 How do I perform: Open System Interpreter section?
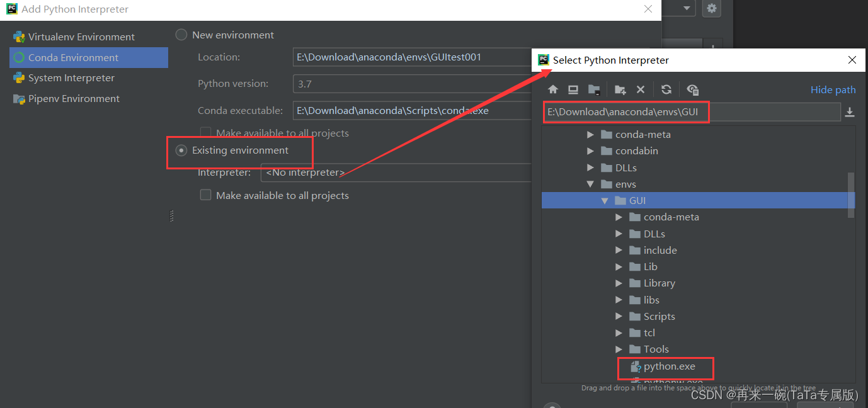89,78
